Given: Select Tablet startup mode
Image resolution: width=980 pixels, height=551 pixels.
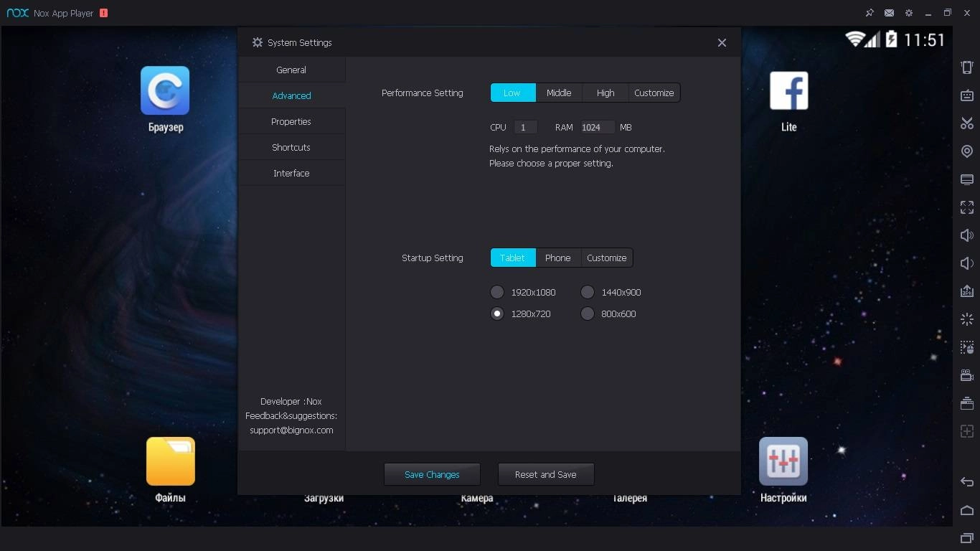Looking at the screenshot, I should [x=513, y=258].
